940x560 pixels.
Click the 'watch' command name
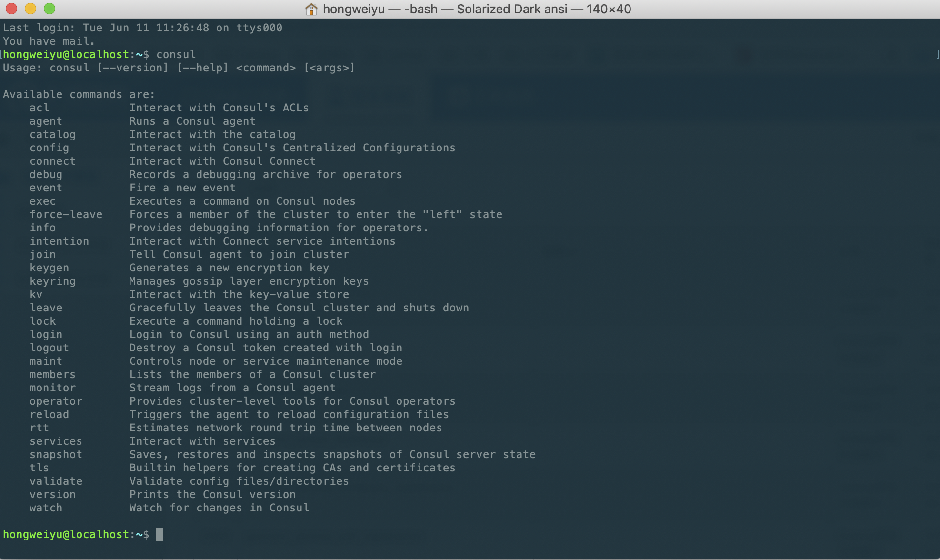point(46,508)
